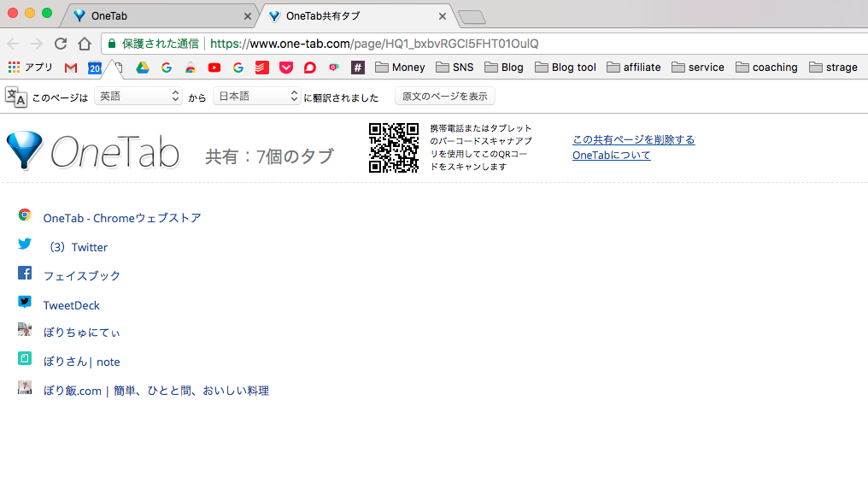Click the この共有ページを削除する link

click(x=633, y=139)
